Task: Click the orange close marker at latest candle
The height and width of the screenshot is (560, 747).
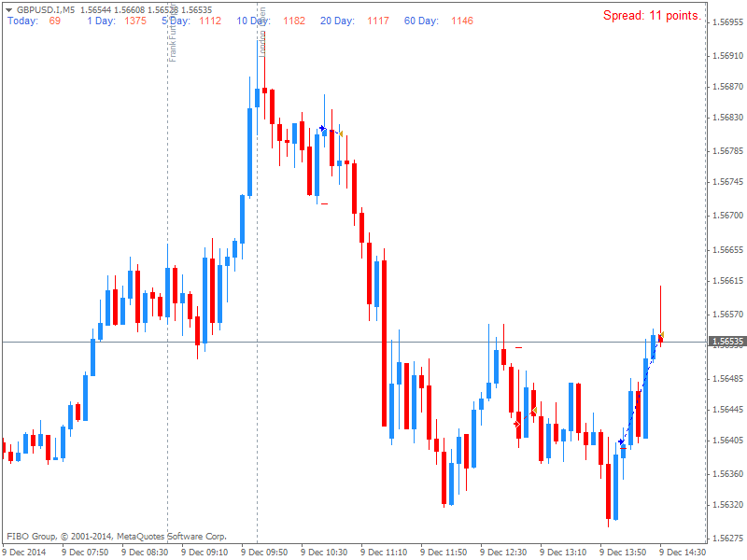Action: tap(662, 335)
